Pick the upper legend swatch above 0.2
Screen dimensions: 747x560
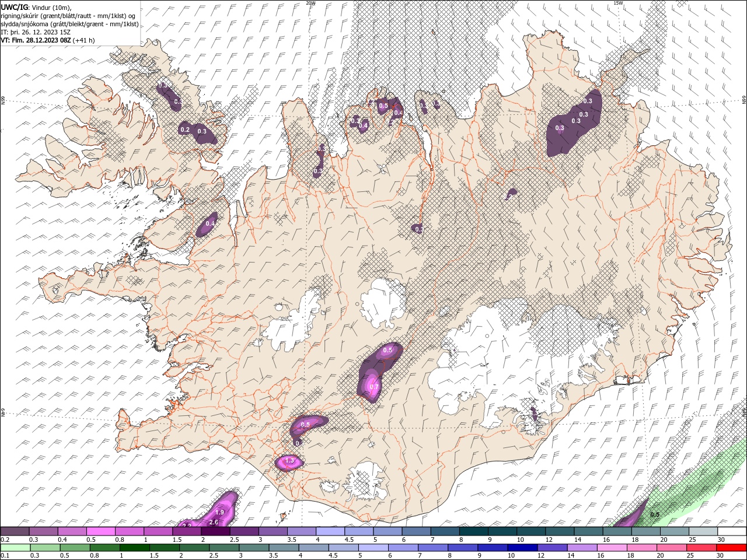coord(15,531)
